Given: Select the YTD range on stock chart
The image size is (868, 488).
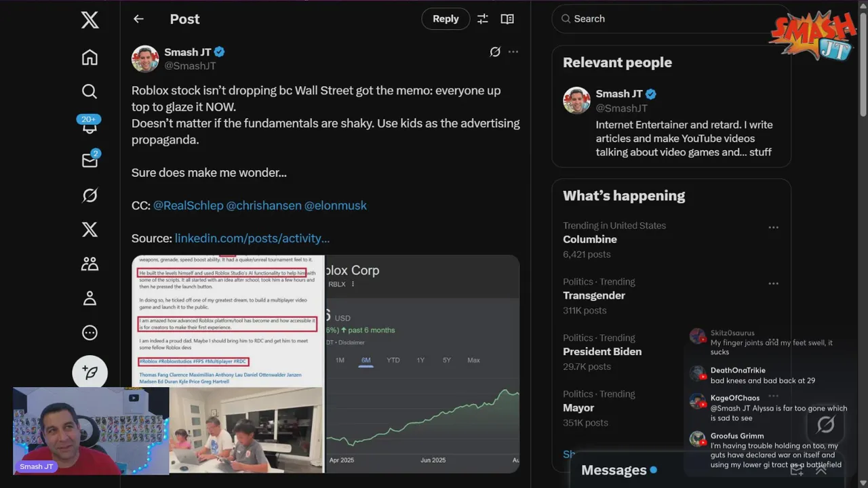Looking at the screenshot, I should (393, 360).
